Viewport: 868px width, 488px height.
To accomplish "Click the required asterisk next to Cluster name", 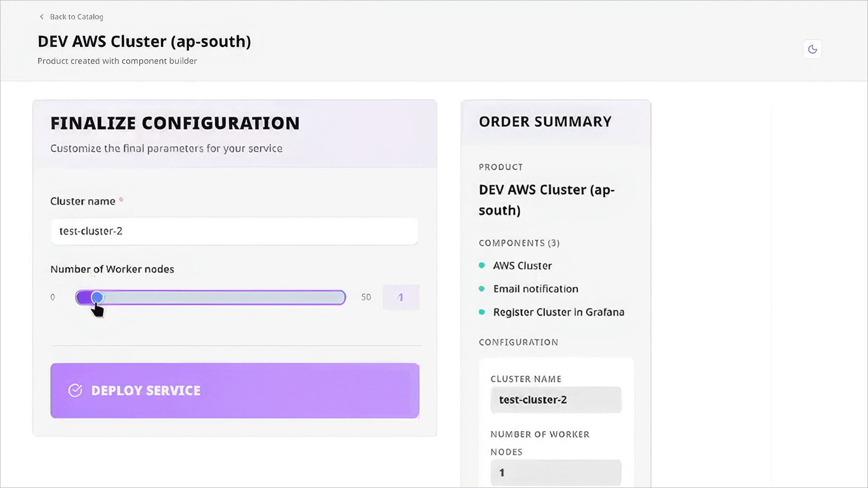I will point(121,199).
